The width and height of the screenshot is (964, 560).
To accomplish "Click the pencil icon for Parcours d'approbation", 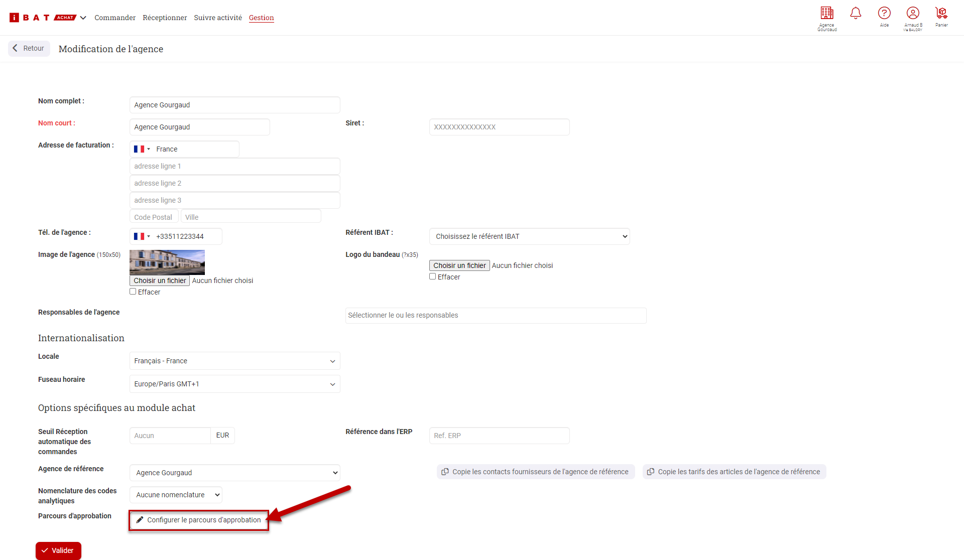I will tap(140, 520).
